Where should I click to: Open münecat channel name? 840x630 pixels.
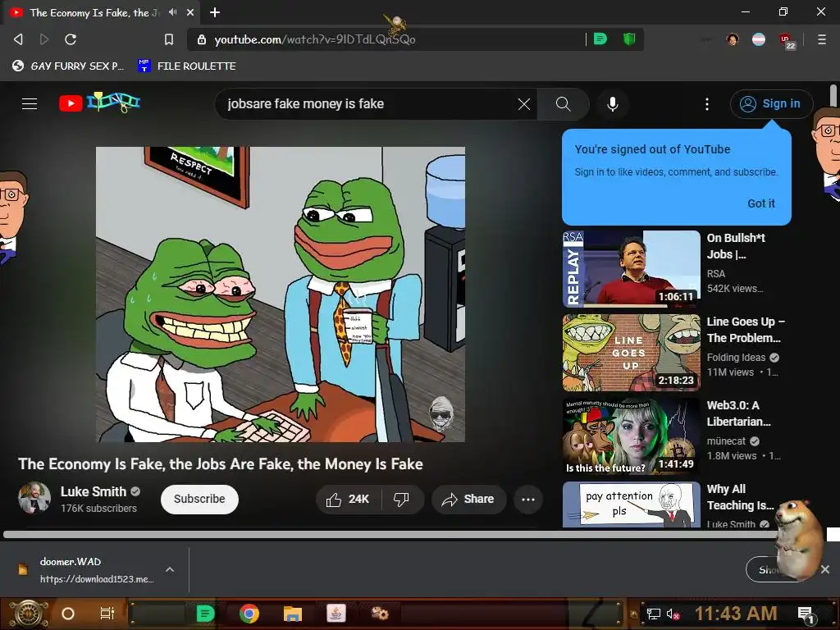coord(726,441)
